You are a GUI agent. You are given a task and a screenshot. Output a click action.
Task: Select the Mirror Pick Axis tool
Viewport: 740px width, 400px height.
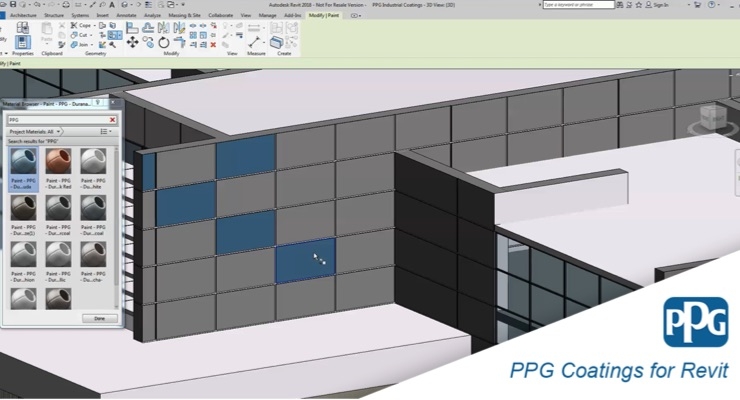pyautogui.click(x=163, y=28)
